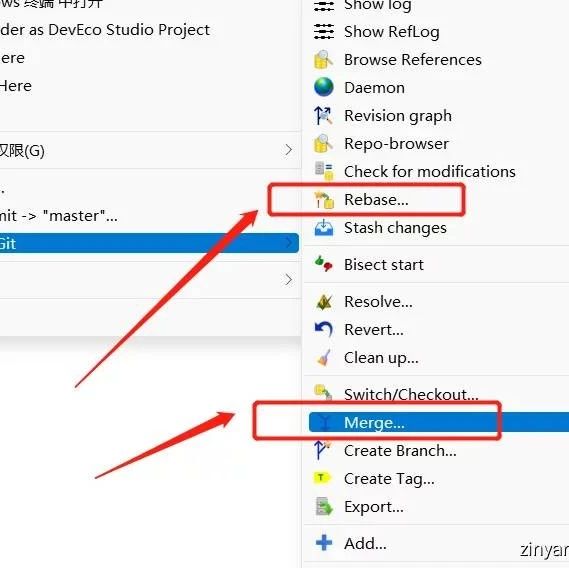Open the (G) permissions menu entry

pyautogui.click(x=149, y=150)
